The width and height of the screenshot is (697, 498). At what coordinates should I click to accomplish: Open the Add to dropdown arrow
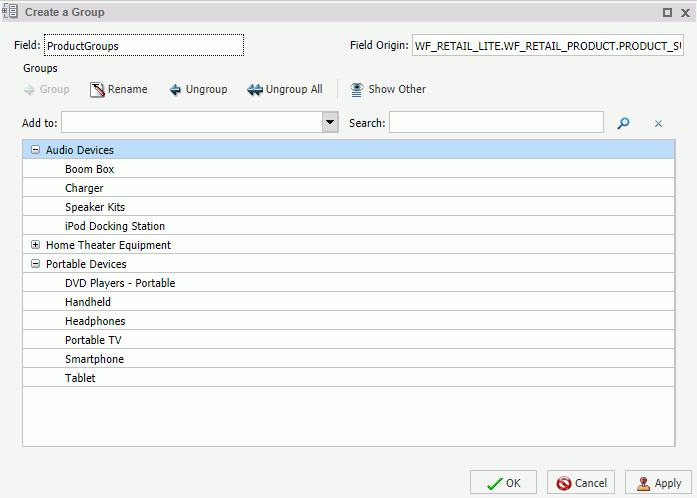pyautogui.click(x=330, y=122)
